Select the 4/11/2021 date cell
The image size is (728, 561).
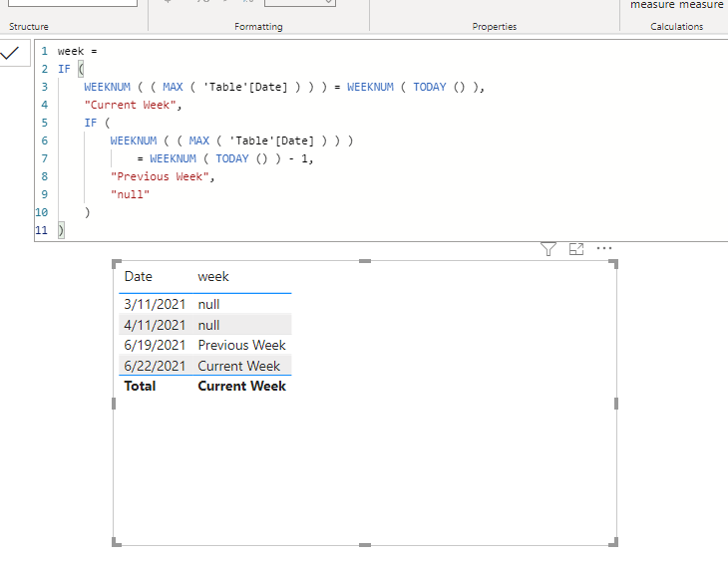click(155, 325)
